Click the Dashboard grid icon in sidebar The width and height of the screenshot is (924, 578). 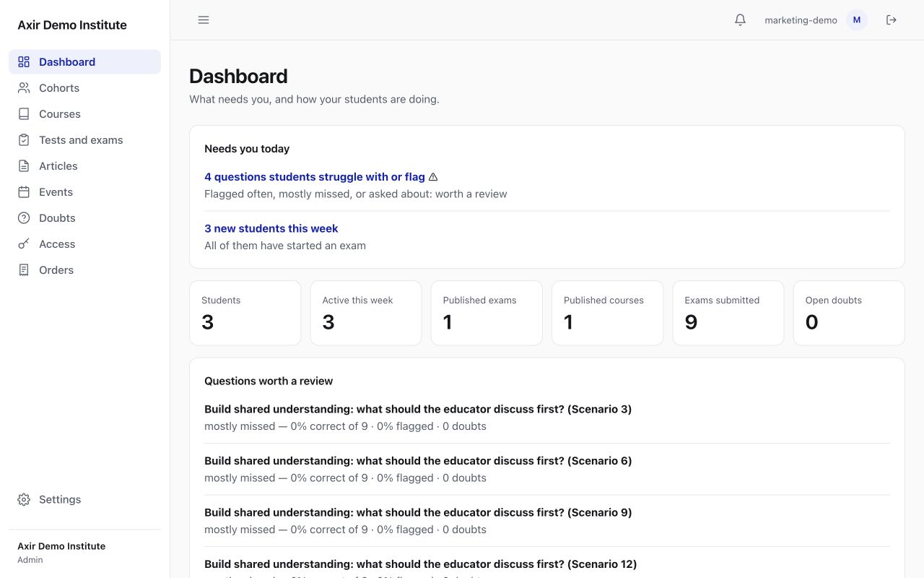pyautogui.click(x=24, y=62)
